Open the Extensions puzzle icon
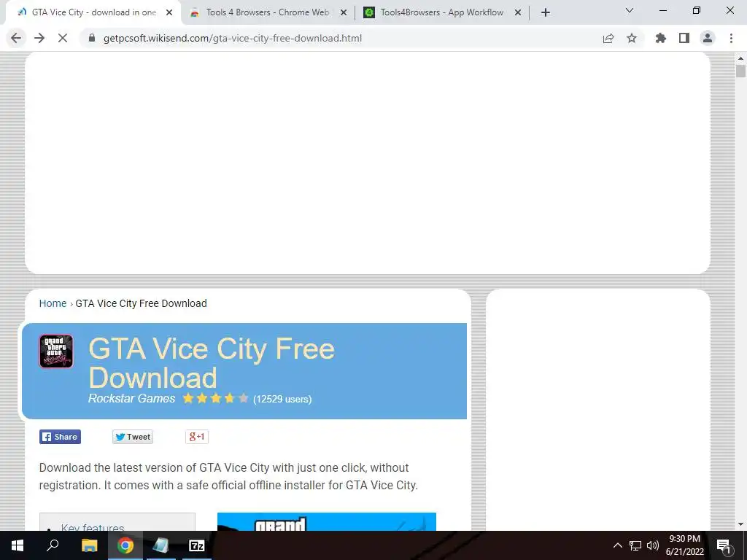Image resolution: width=747 pixels, height=560 pixels. 661,38
